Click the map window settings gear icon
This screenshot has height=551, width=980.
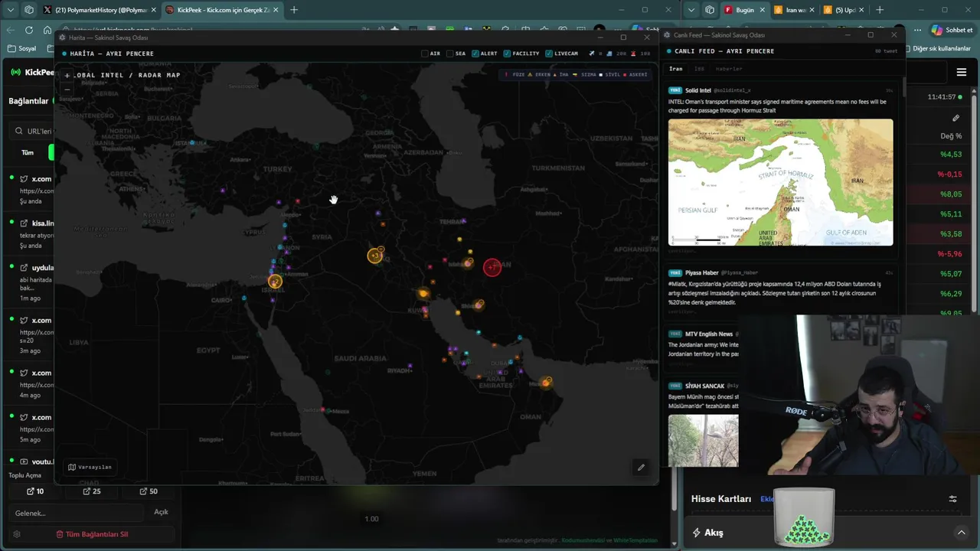pyautogui.click(x=63, y=37)
